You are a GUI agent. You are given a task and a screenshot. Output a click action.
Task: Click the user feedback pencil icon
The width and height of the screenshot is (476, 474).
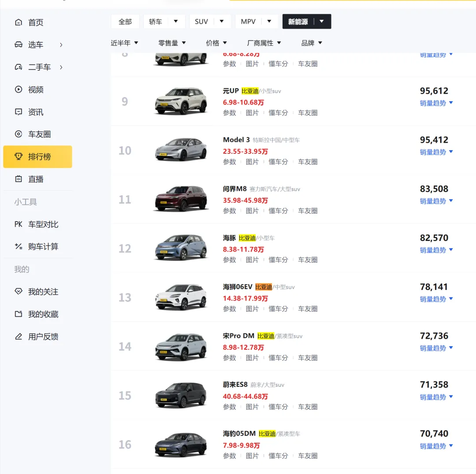point(19,337)
